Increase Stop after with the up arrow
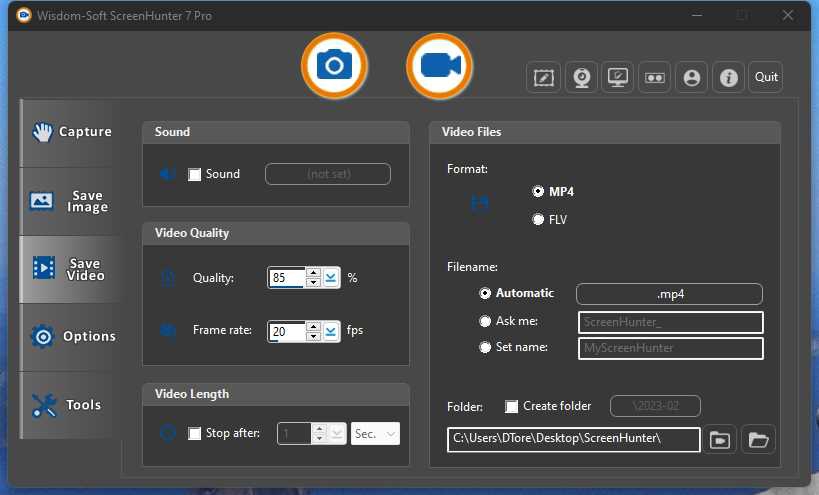The height and width of the screenshot is (495, 819). point(319,429)
